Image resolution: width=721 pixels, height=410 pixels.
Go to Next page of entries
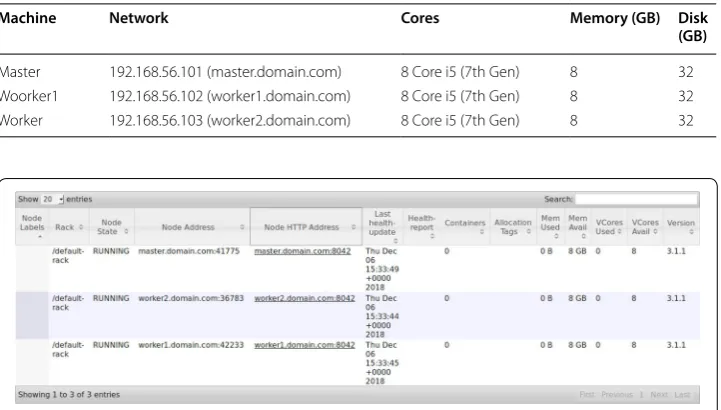659,394
